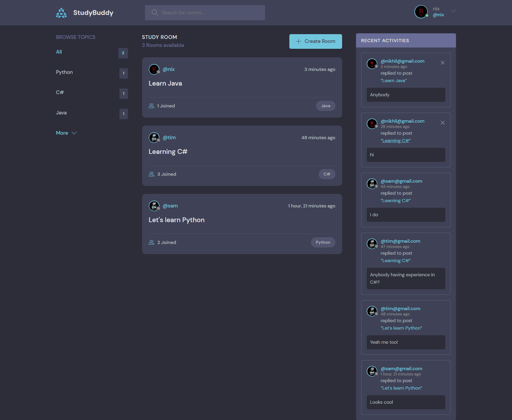This screenshot has width=512, height=420.
Task: Open the account dropdown chevron
Action: point(453,11)
